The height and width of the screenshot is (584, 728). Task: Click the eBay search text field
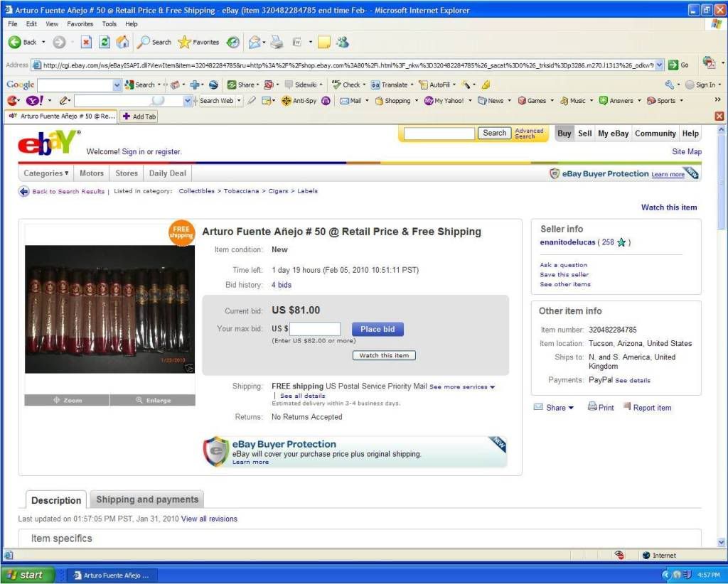pyautogui.click(x=439, y=134)
